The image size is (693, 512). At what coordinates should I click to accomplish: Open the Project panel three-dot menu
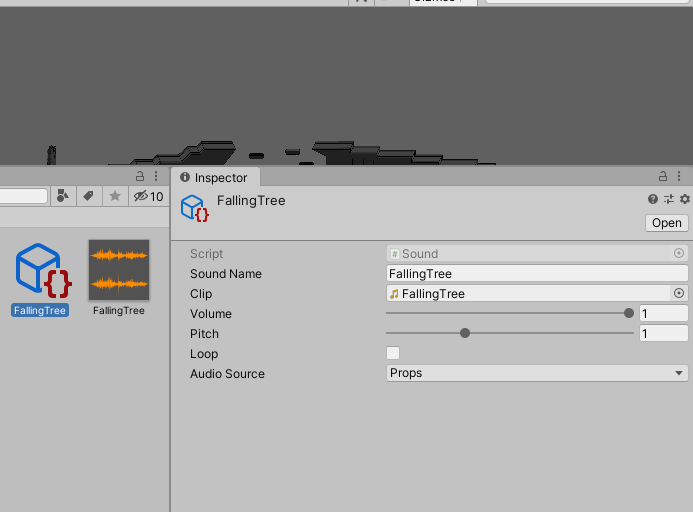pyautogui.click(x=156, y=176)
